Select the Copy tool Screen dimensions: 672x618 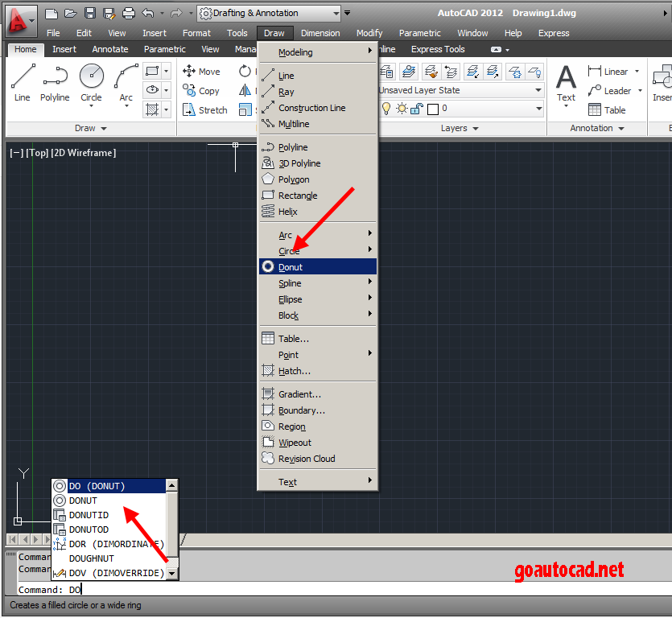click(x=200, y=90)
